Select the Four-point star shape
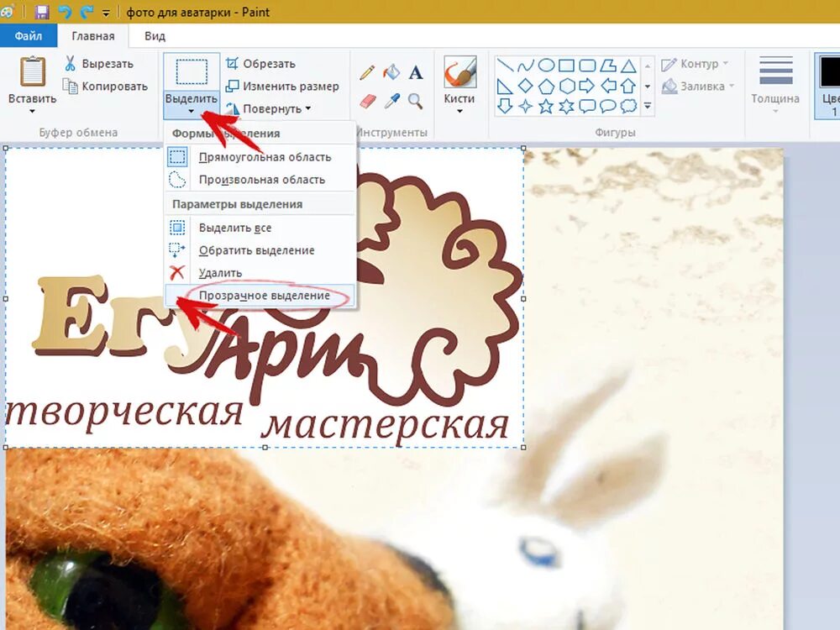Screen dimensions: 840x630 (x=526, y=106)
